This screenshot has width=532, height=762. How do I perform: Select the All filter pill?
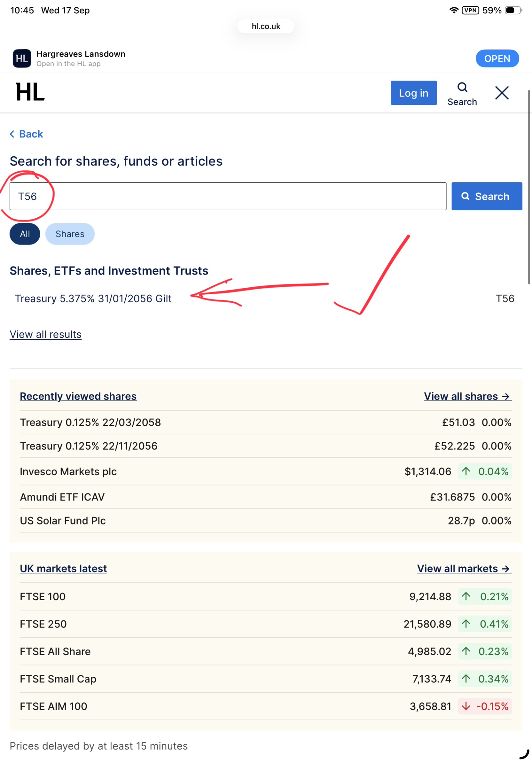point(25,234)
